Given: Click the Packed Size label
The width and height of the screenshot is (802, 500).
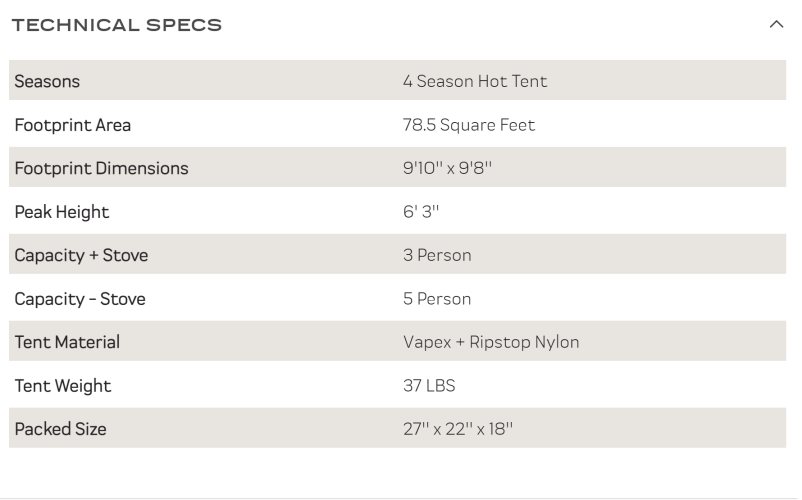Looking at the screenshot, I should [60, 429].
